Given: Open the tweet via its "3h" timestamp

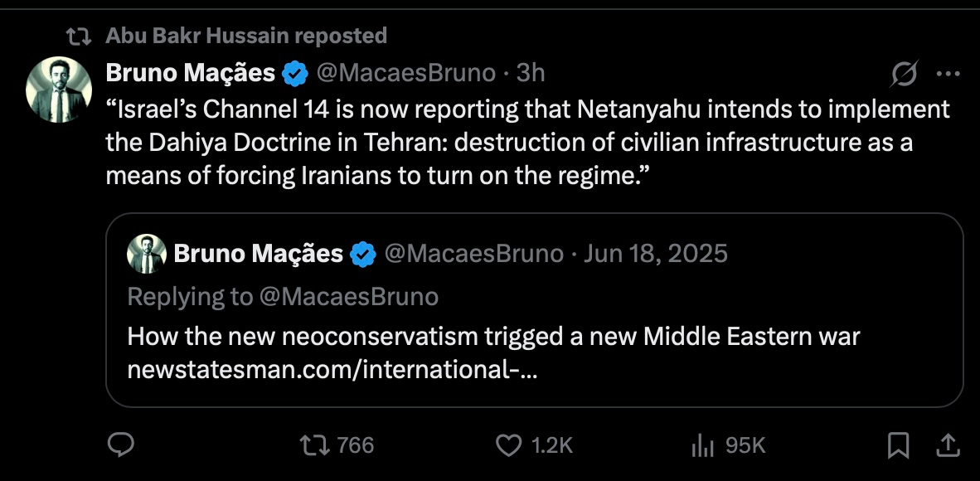Looking at the screenshot, I should pos(531,73).
